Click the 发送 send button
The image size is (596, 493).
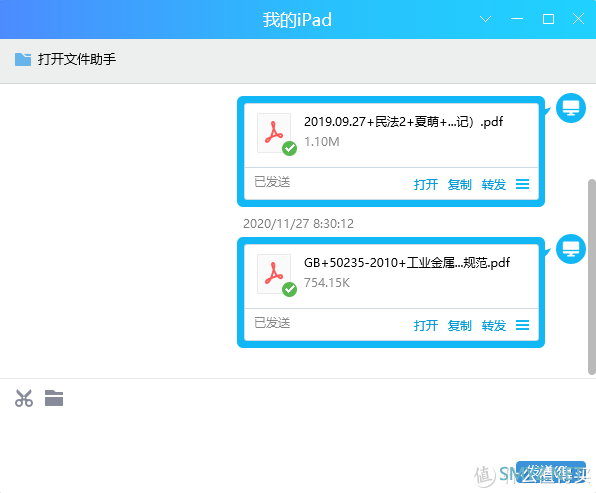pyautogui.click(x=551, y=472)
